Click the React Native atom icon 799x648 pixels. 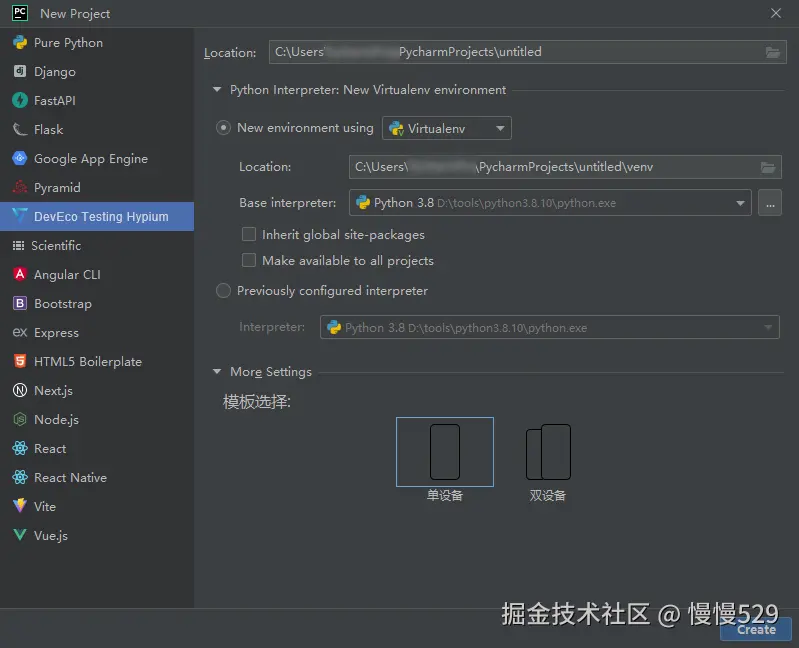pyautogui.click(x=20, y=477)
